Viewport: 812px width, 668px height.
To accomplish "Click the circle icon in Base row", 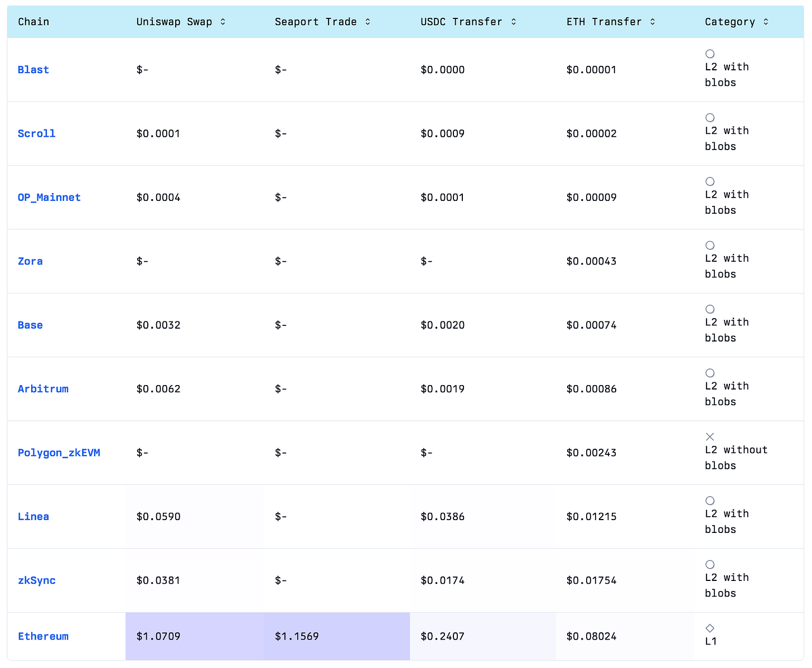I will 710,309.
